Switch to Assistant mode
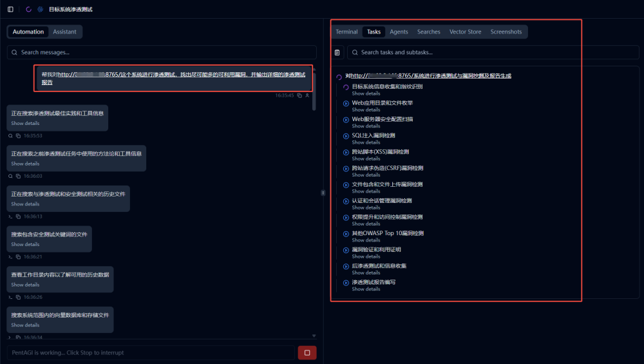This screenshot has width=644, height=364. tap(64, 32)
